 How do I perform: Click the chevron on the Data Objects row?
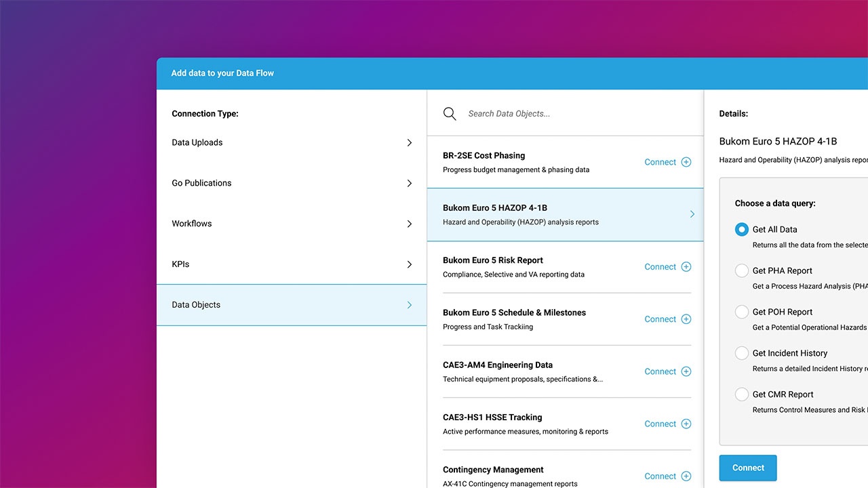point(410,305)
